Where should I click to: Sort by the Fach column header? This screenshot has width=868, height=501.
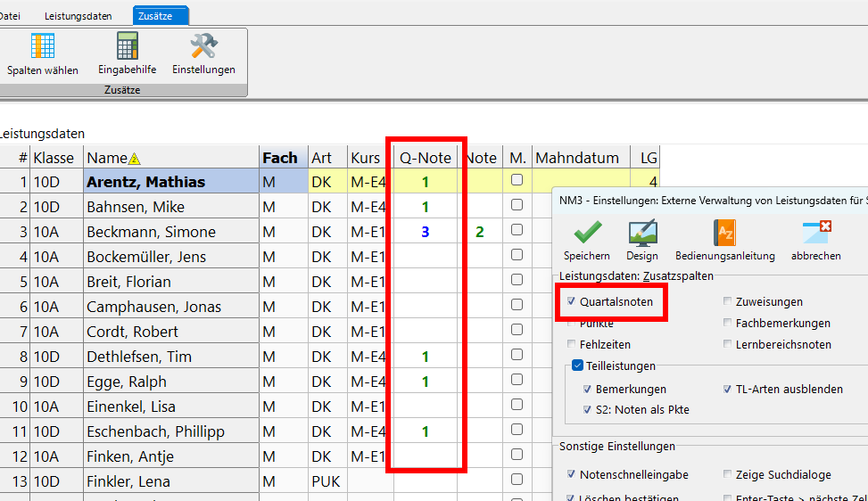click(280, 158)
